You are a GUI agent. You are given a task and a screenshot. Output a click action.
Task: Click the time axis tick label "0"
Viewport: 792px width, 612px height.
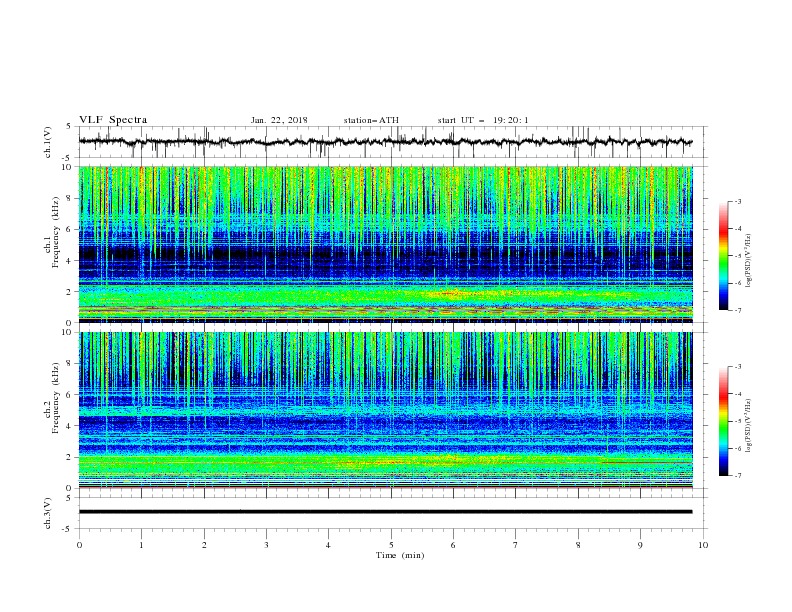(x=79, y=545)
